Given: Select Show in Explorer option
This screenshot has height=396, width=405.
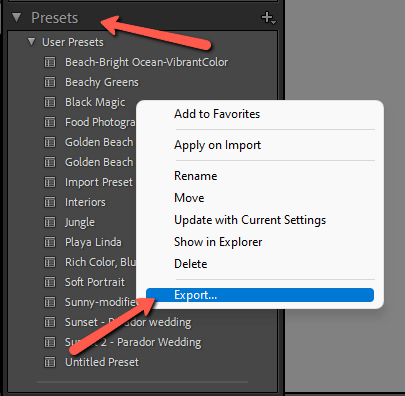Looking at the screenshot, I should pyautogui.click(x=218, y=242).
